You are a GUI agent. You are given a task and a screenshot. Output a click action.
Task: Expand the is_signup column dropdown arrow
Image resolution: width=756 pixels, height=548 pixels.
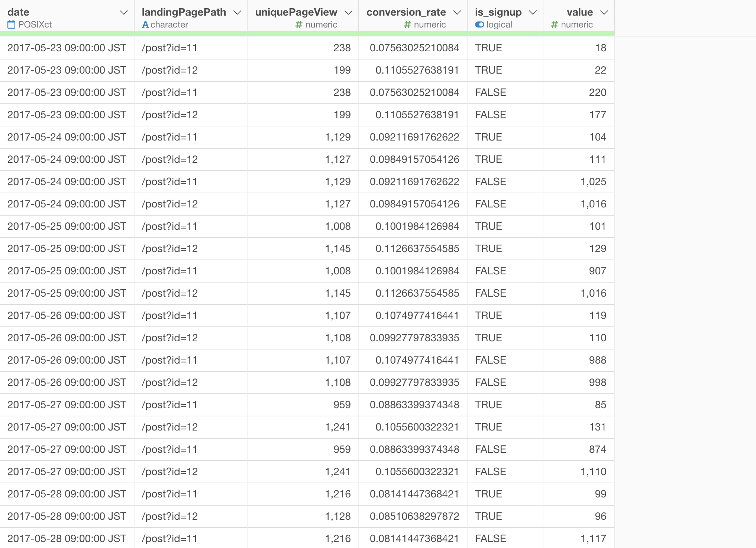click(533, 13)
